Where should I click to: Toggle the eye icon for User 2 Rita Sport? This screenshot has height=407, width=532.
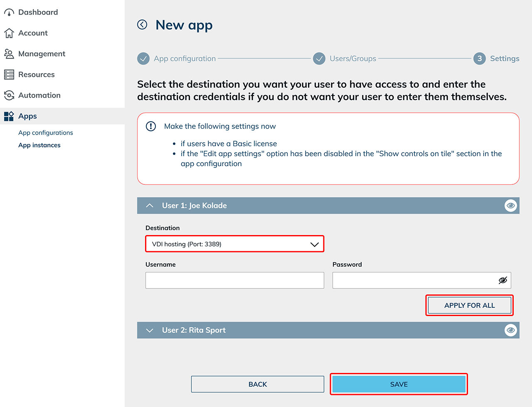click(510, 330)
